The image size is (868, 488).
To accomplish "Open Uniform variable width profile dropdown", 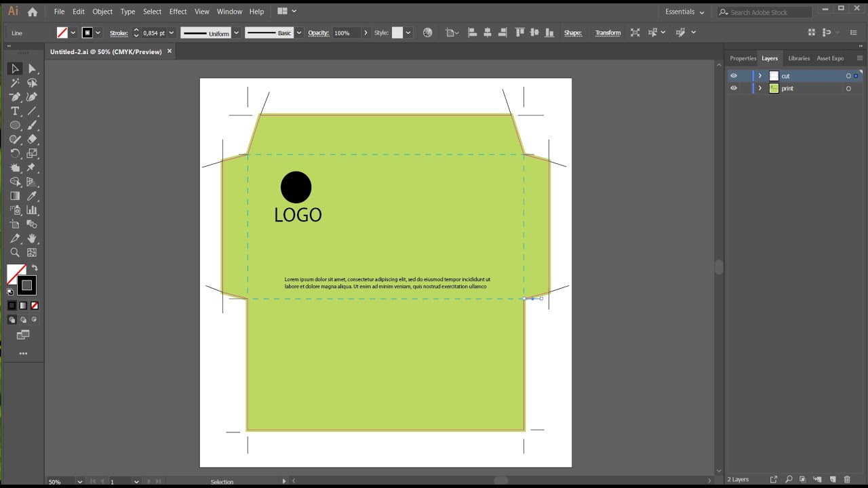I will point(236,33).
